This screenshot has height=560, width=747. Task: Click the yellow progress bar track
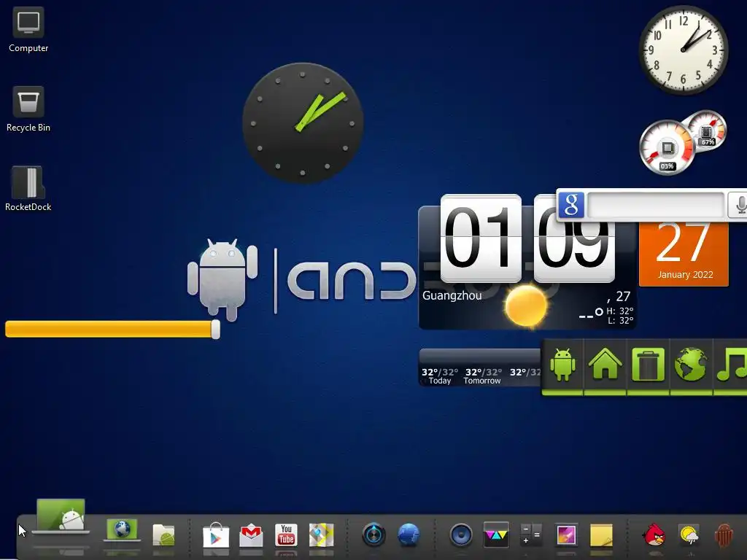109,329
